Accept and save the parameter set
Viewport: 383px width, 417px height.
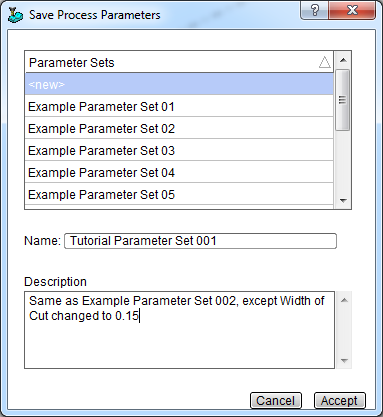(339, 401)
